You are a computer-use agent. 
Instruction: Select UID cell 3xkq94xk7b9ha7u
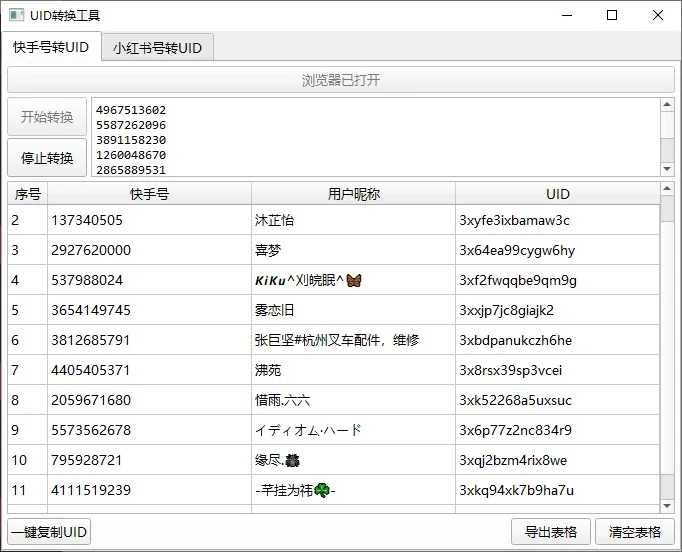pyautogui.click(x=558, y=490)
